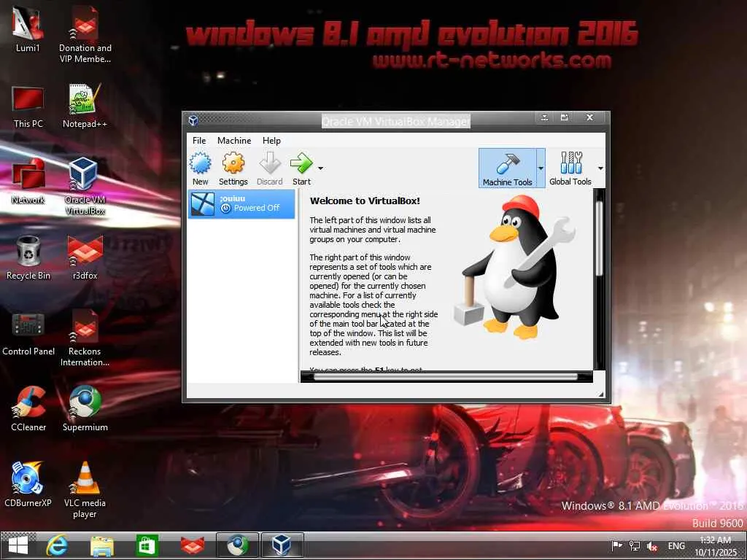Click the Welcome to VirtualBox! heading
Viewport: 747px width, 560px height.
click(x=365, y=201)
